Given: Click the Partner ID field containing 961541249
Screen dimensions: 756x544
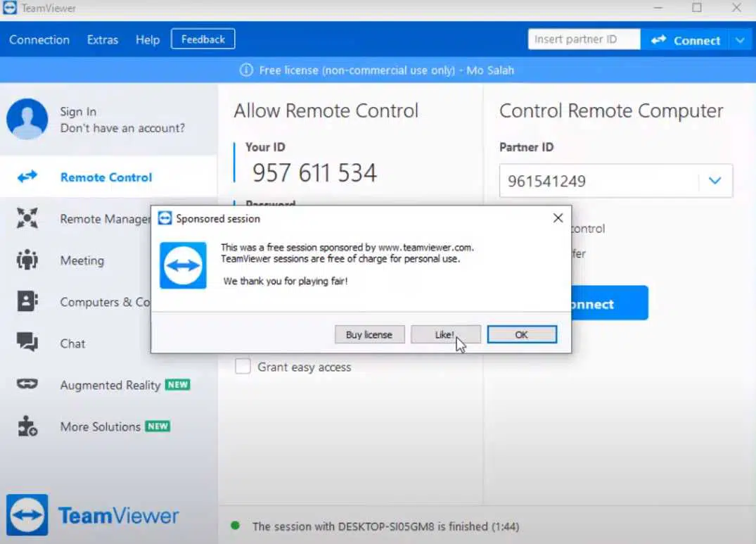Looking at the screenshot, I should [615, 181].
